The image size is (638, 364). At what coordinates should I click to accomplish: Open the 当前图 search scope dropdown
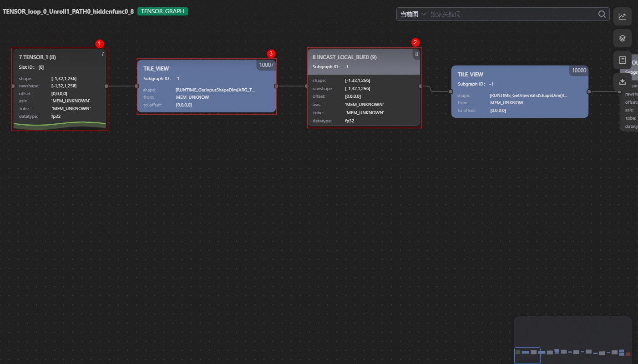(x=413, y=14)
